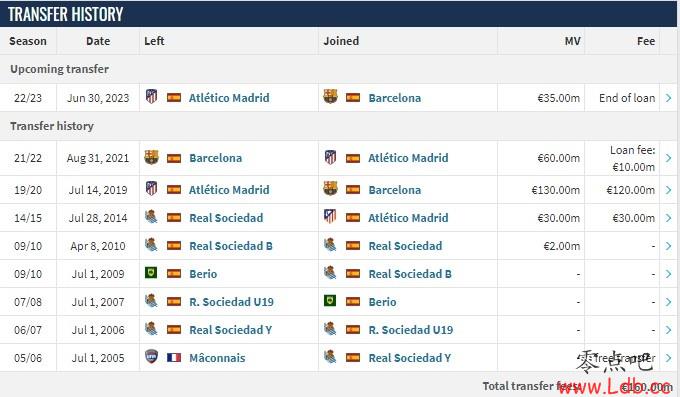Expand the 05/06 free transfer row arrow

coord(668,358)
